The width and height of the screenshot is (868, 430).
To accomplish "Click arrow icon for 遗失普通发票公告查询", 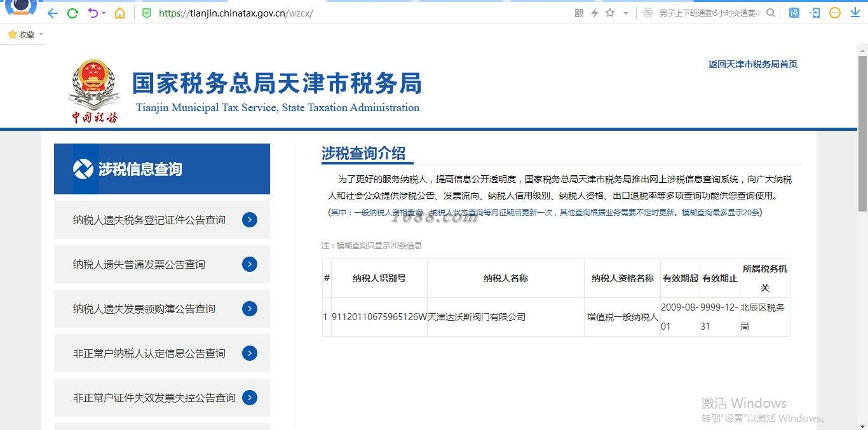I will [250, 264].
